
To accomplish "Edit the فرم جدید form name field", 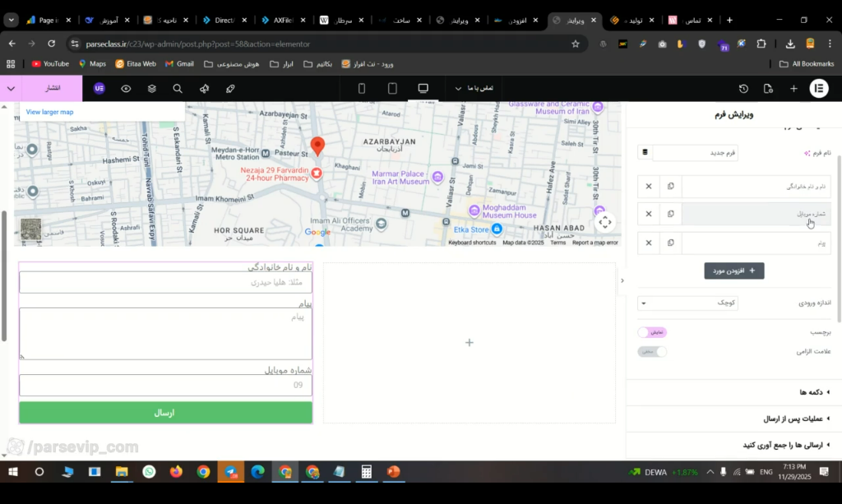I will coord(696,152).
